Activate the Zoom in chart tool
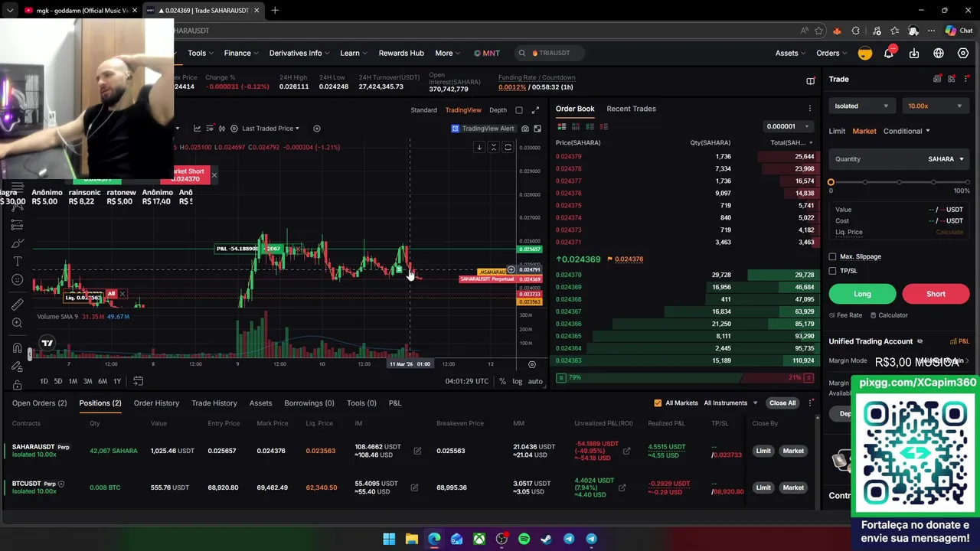The width and height of the screenshot is (980, 551). pos(18,323)
